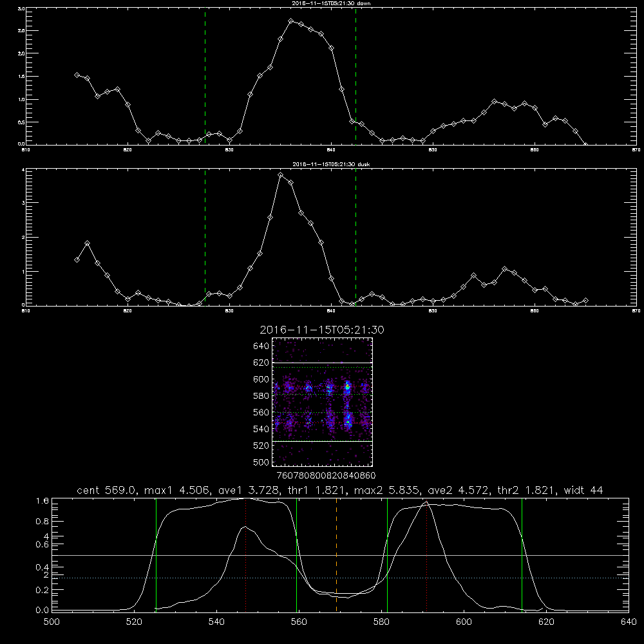This screenshot has width=644, height=644.
Task: Click the right green dashed line in dusk plot
Action: [355, 237]
